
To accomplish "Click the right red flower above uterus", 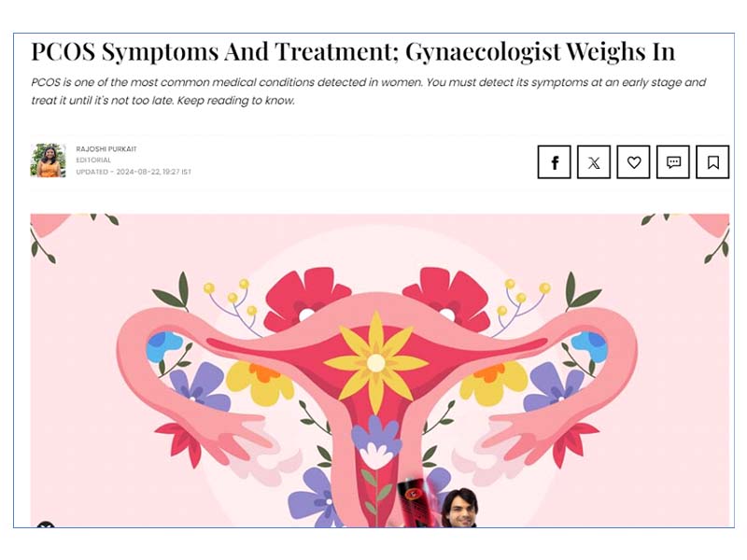I will (447, 299).
